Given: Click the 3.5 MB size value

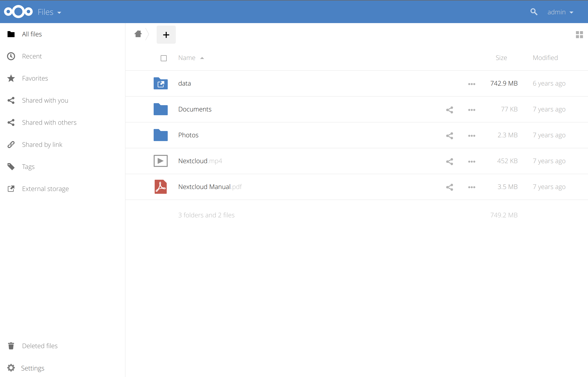Looking at the screenshot, I should [x=508, y=187].
